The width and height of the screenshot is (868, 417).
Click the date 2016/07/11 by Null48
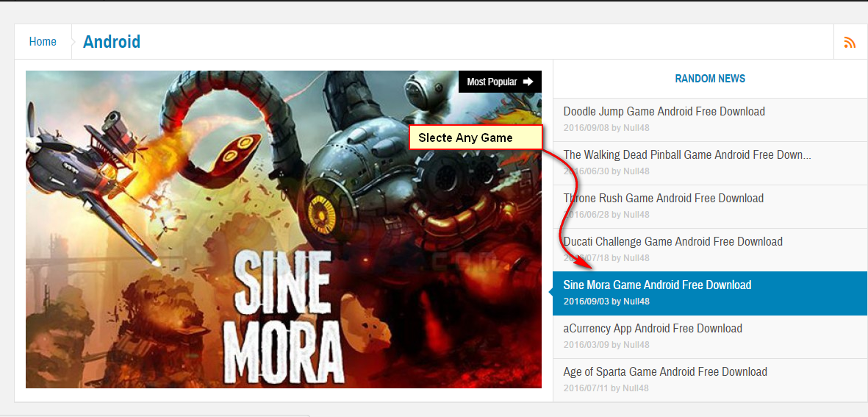(x=606, y=388)
